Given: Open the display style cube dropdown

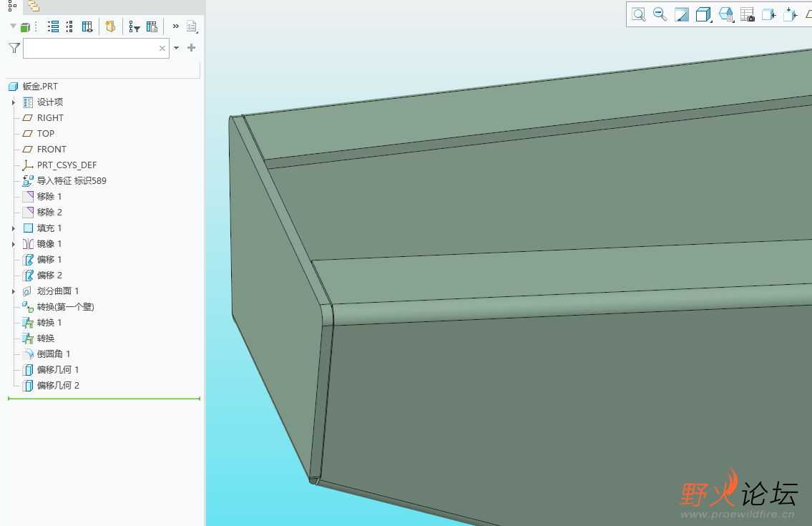Looking at the screenshot, I should [x=704, y=14].
